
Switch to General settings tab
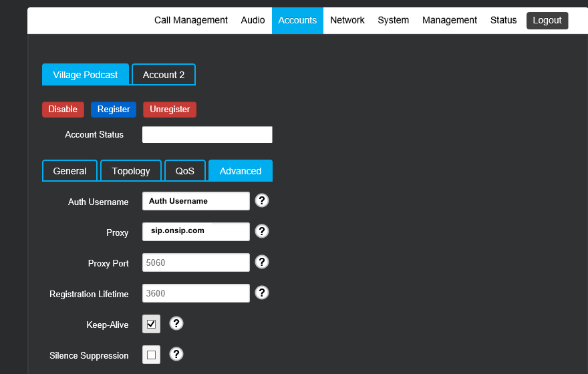click(69, 171)
